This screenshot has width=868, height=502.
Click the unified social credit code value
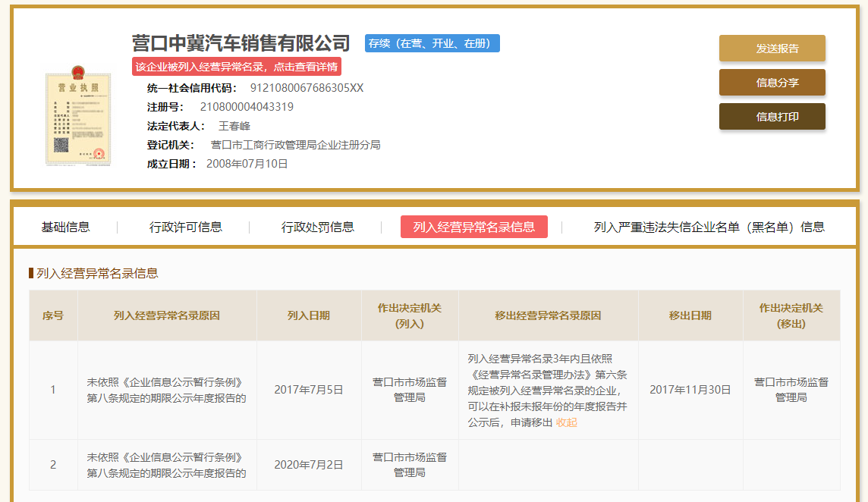point(307,88)
